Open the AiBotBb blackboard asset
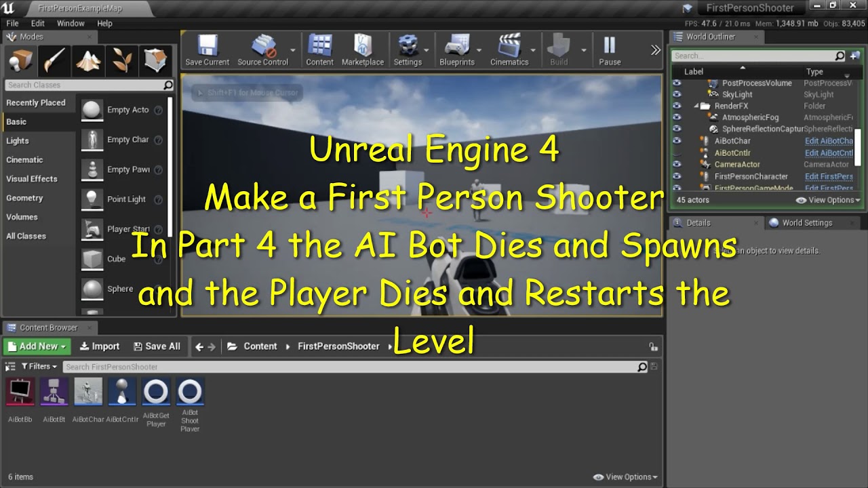Screen dimensions: 868x488 (x=20, y=392)
